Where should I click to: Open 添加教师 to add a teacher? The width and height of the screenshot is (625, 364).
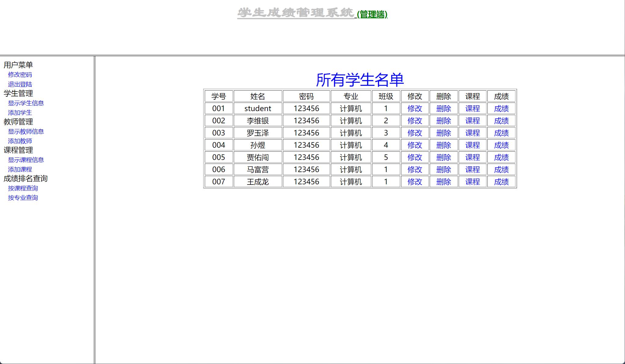20,141
